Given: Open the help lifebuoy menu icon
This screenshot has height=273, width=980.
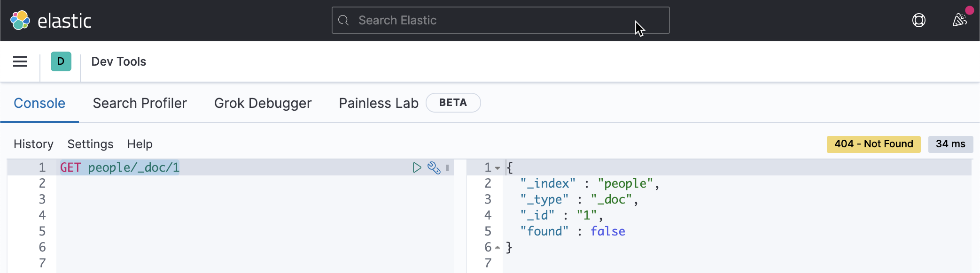Looking at the screenshot, I should [918, 20].
